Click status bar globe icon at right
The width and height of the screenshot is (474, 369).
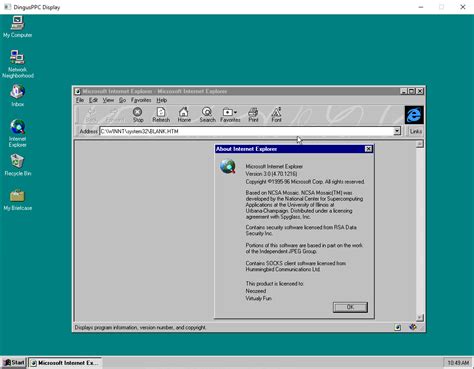pyautogui.click(x=413, y=327)
